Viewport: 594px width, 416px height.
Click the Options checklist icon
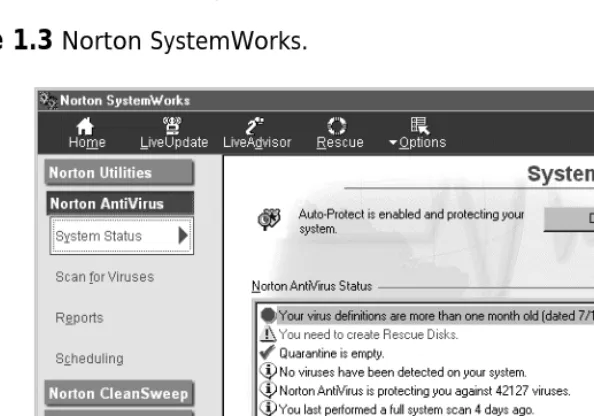pos(420,126)
